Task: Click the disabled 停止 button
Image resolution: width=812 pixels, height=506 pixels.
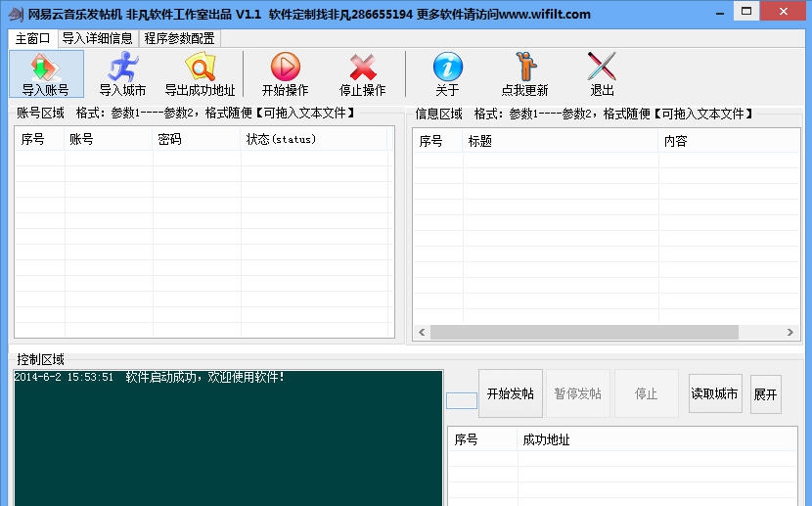Action: click(x=647, y=393)
